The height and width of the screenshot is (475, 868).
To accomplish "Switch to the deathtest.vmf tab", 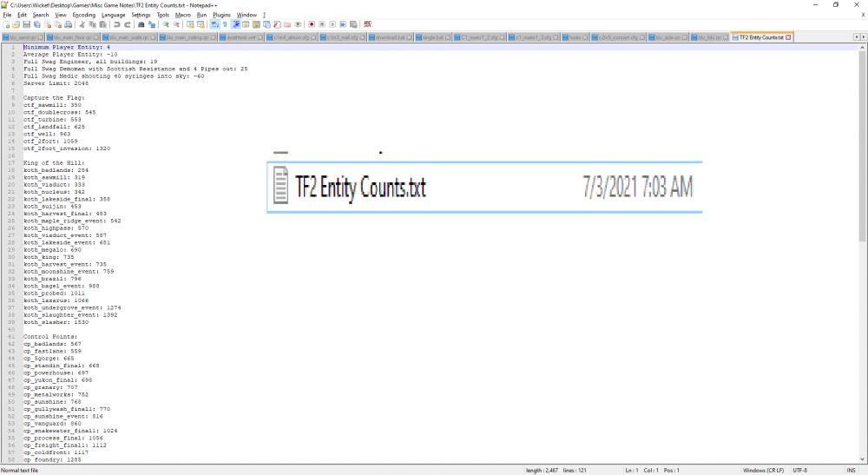I will click(241, 37).
